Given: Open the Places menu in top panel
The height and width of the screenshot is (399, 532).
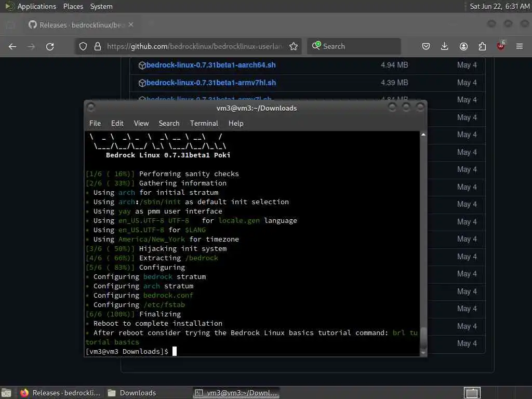Looking at the screenshot, I should click(73, 6).
